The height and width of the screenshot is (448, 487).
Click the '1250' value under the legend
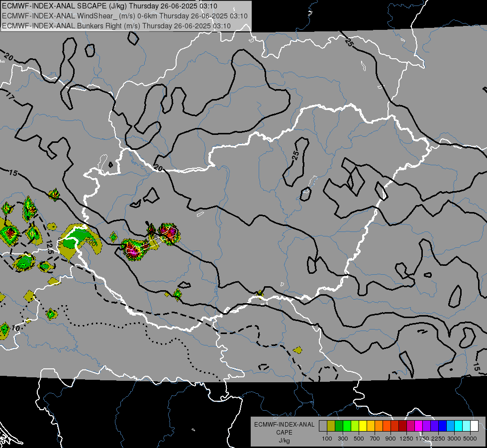point(406,439)
